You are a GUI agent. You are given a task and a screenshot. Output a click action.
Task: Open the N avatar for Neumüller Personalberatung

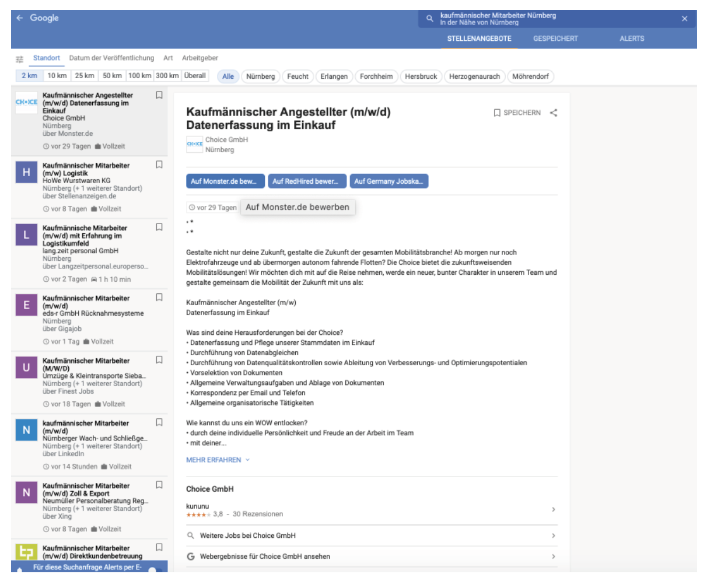tap(26, 492)
